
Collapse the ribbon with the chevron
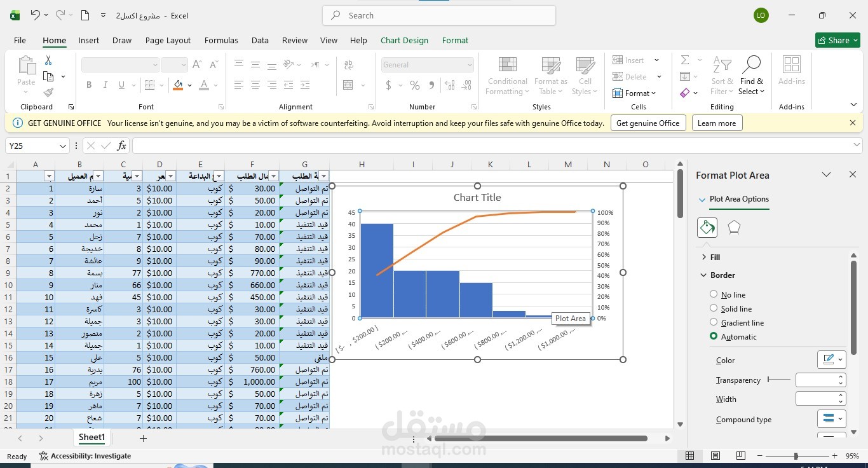coord(853,105)
